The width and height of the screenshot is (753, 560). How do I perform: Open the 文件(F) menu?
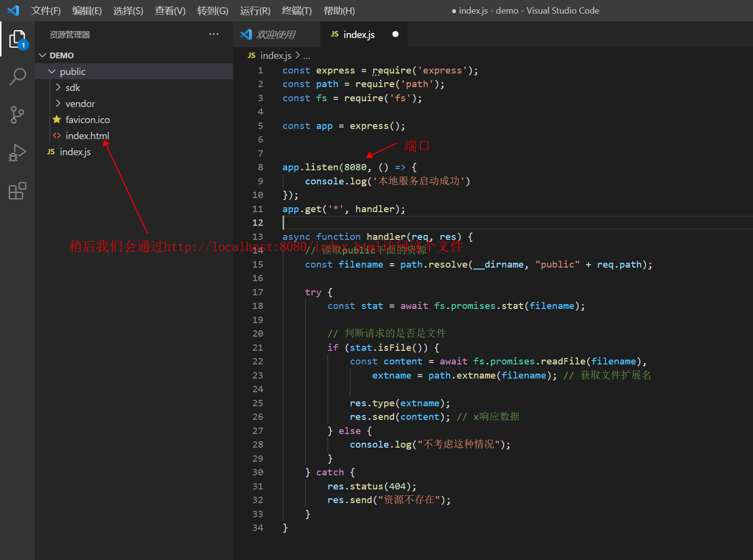[46, 11]
